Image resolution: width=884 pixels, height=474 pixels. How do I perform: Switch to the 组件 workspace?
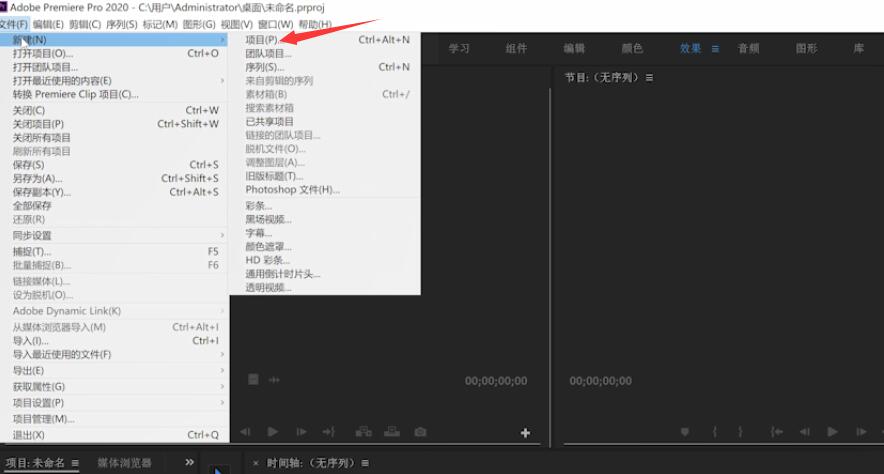[516, 48]
